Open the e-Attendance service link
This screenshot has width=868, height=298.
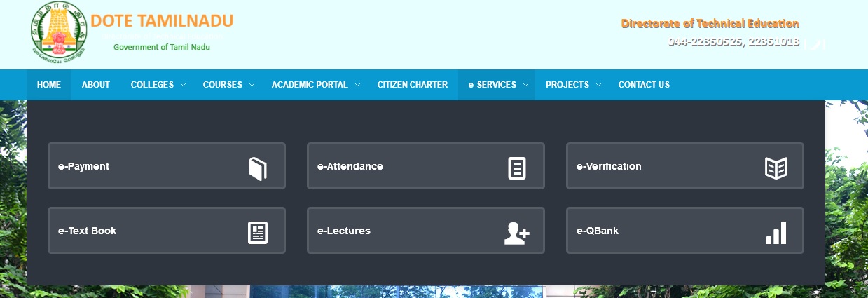coord(426,166)
